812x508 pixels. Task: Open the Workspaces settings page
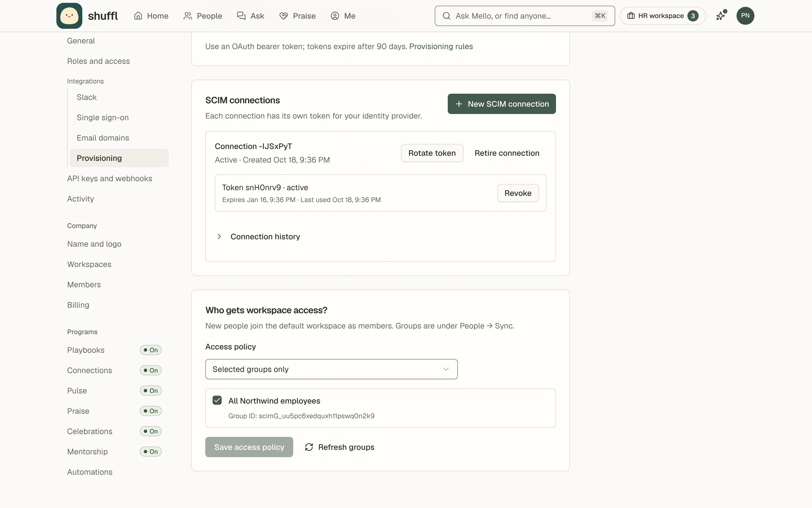[89, 264]
